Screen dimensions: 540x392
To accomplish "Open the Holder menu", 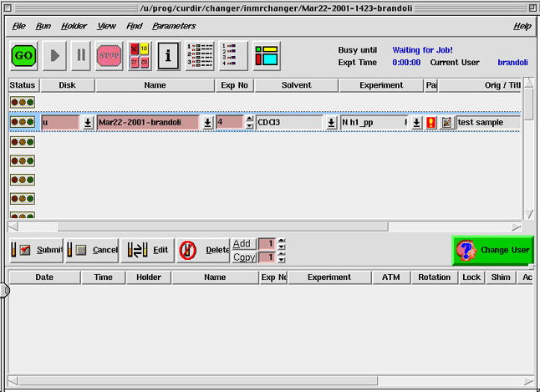I will coord(74,26).
